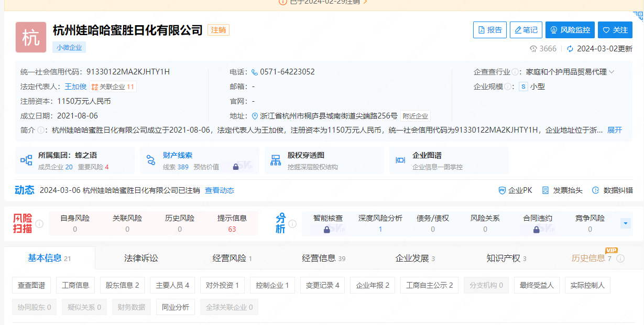Click the 附近企业 nearby companies button

pos(416,116)
